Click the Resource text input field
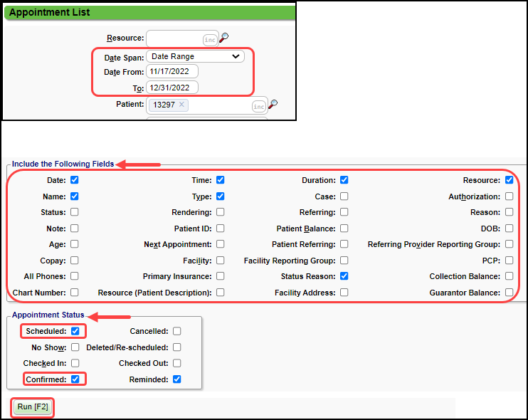The image size is (528, 420). coord(174,38)
